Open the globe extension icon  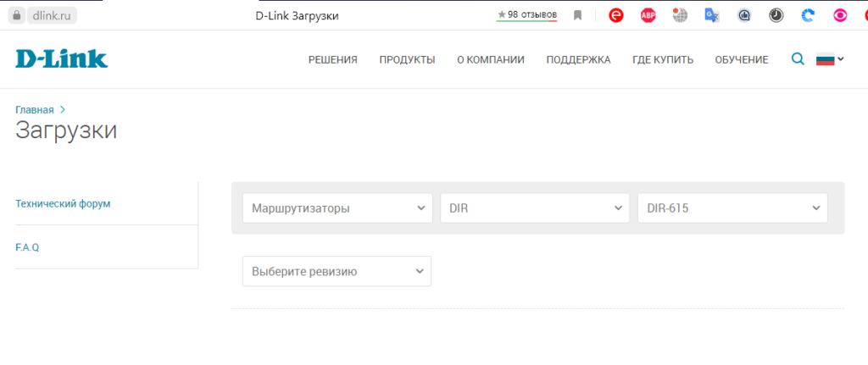coord(680,15)
